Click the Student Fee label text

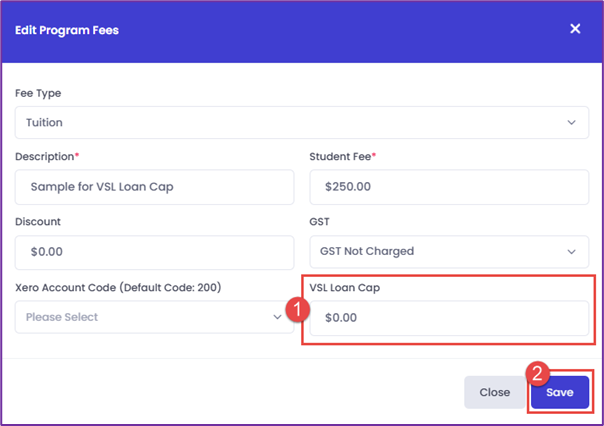point(340,157)
